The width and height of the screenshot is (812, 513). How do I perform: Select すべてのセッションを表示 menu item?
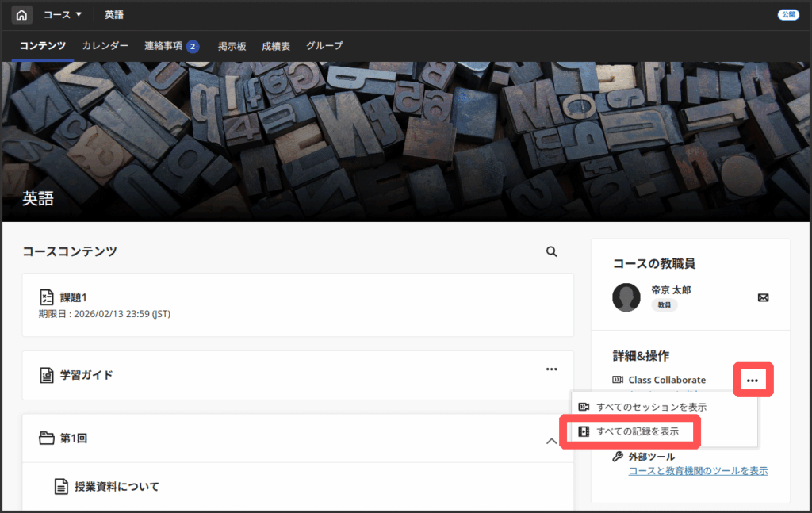651,407
